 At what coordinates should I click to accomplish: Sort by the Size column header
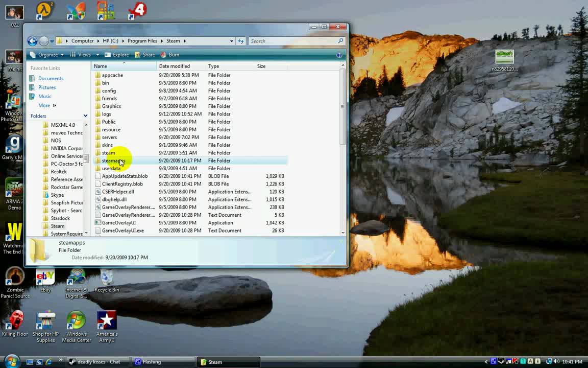click(x=271, y=66)
